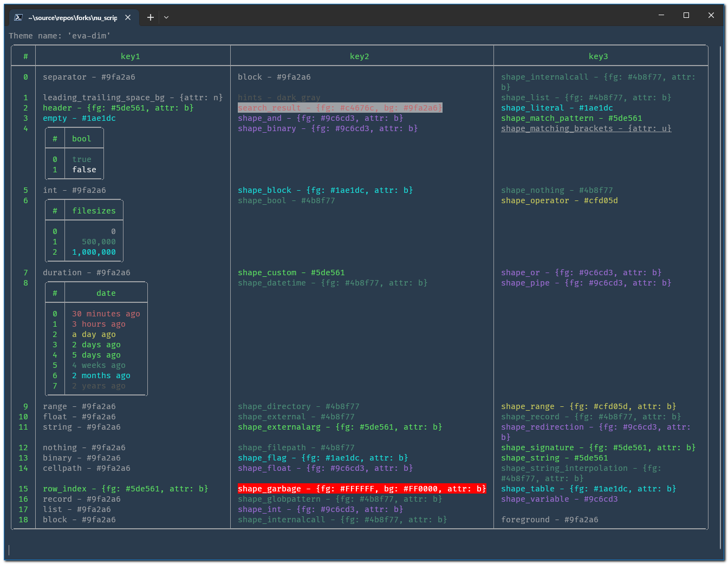Click the 'shape_pipe' entry
Image resolution: width=728 pixels, height=564 pixels.
pos(586,283)
